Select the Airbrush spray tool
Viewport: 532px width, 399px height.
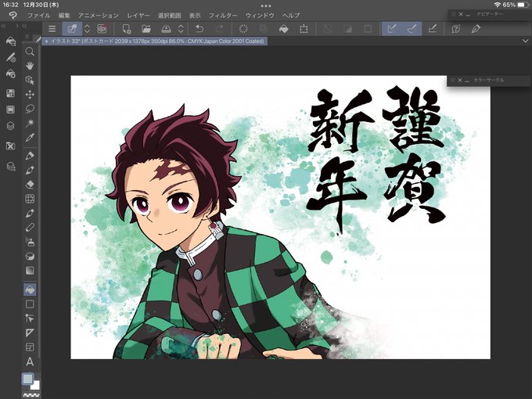pos(30,242)
